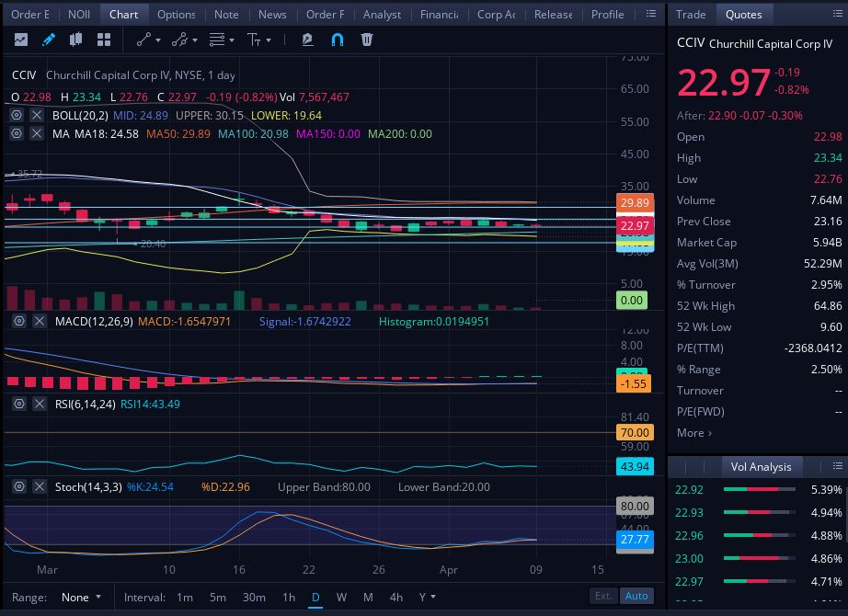Open the Profile tab

[607, 15]
